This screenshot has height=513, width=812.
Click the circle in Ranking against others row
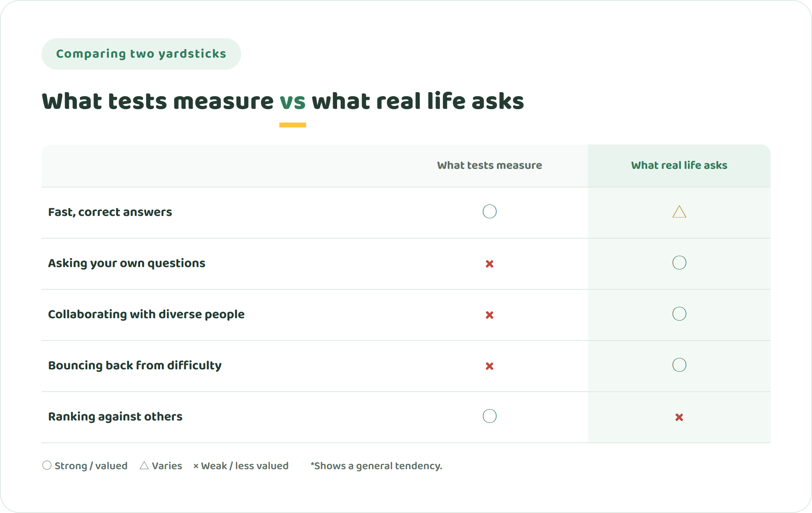point(490,416)
